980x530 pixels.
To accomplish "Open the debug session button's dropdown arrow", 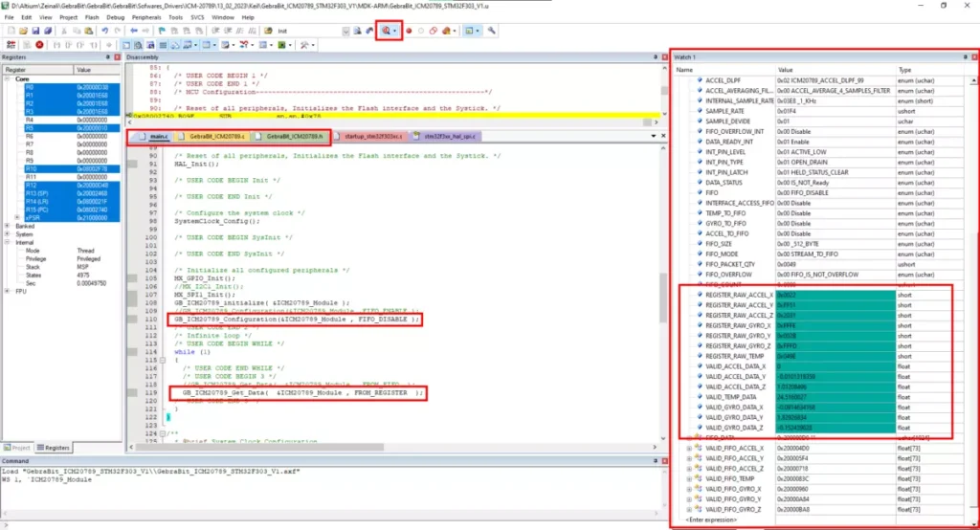I will 394,31.
